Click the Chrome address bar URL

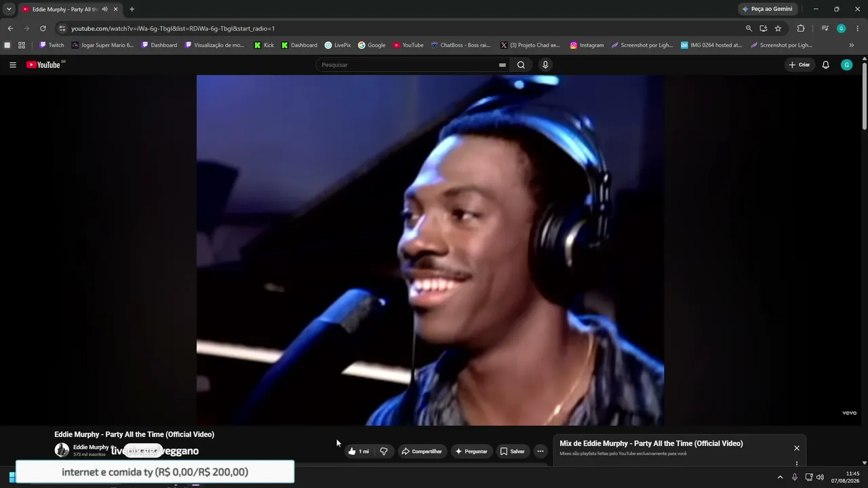pyautogui.click(x=173, y=28)
